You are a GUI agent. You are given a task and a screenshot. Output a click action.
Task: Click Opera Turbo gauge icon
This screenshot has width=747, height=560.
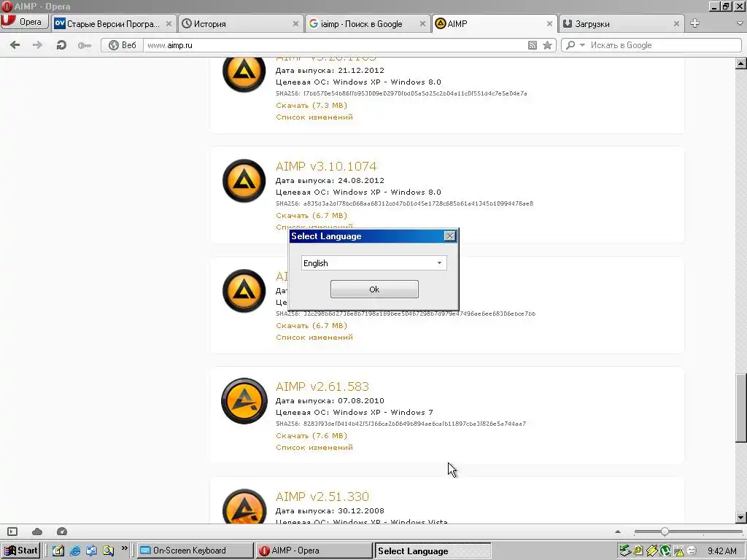click(x=62, y=532)
